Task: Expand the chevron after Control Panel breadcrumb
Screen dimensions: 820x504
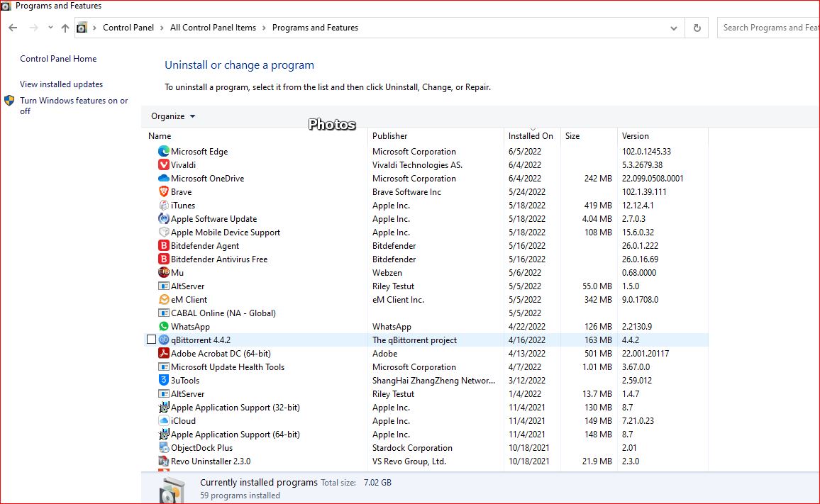Action: 162,28
